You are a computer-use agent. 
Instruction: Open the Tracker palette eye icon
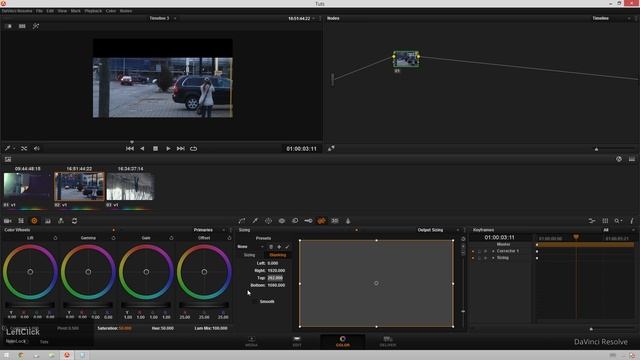coord(282,221)
